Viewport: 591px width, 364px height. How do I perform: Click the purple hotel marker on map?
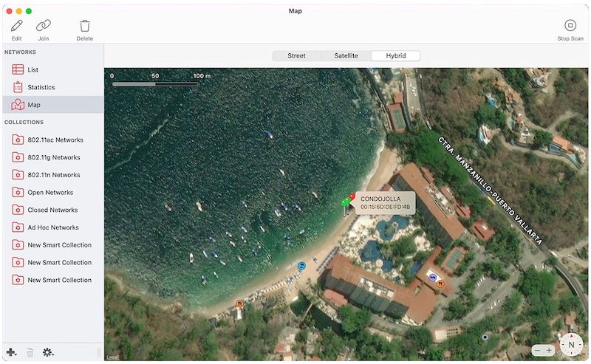point(433,278)
